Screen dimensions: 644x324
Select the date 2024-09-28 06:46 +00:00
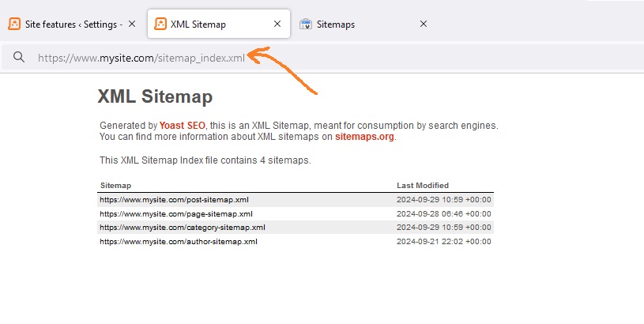444,213
